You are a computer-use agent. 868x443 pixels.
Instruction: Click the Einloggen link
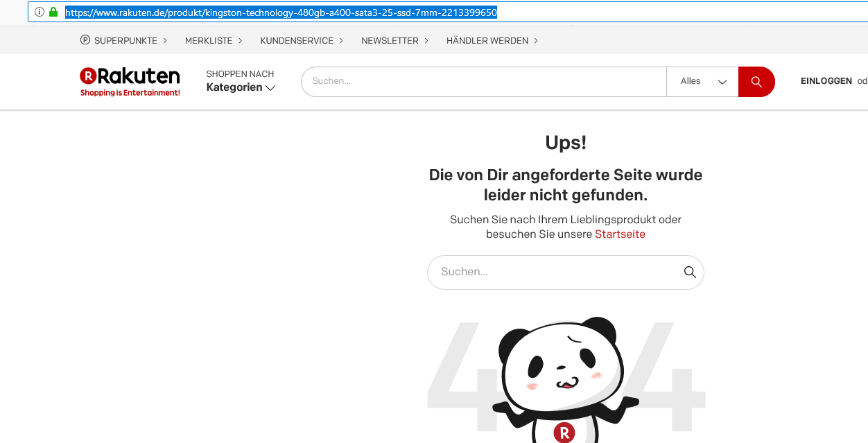click(826, 81)
